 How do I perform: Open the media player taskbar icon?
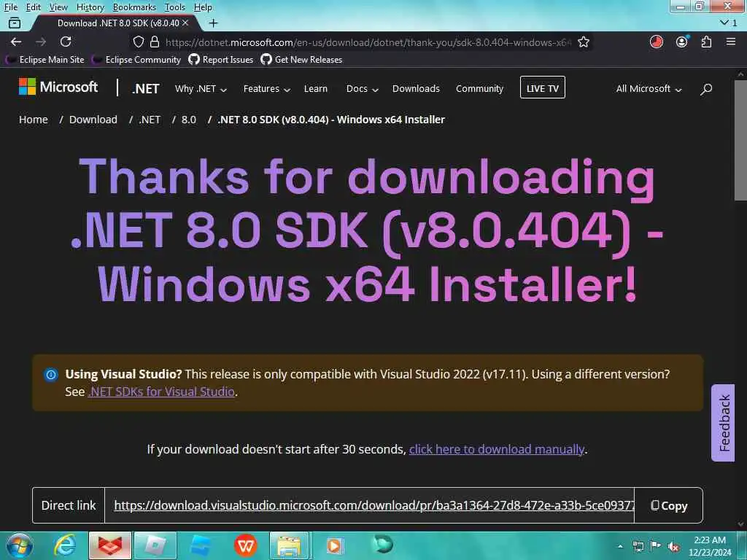click(x=334, y=545)
